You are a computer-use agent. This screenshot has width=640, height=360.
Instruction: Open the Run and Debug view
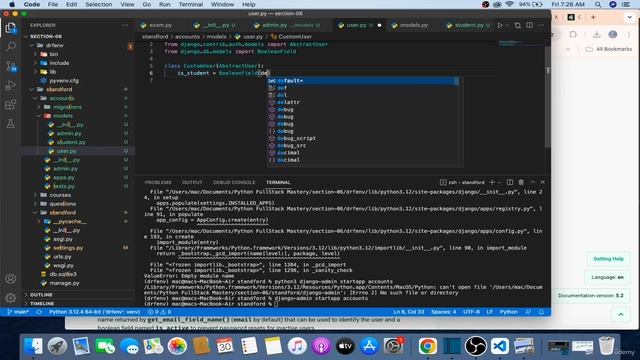point(11,85)
